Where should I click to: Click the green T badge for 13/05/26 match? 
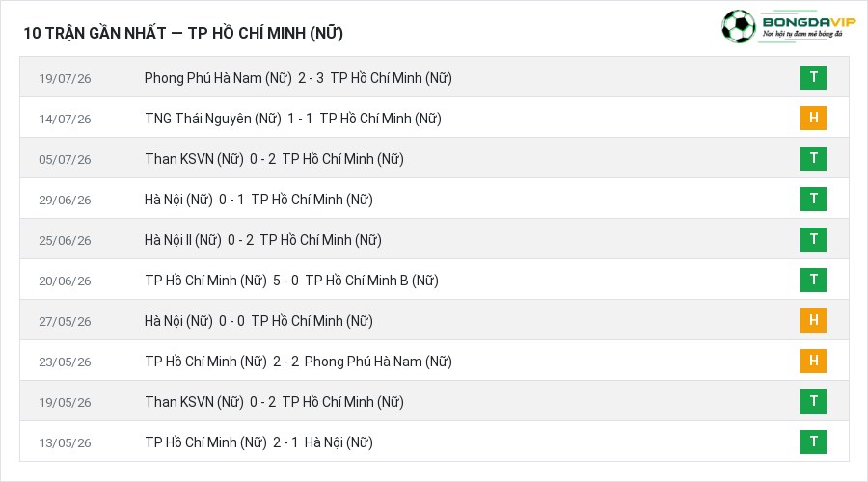[x=813, y=442]
